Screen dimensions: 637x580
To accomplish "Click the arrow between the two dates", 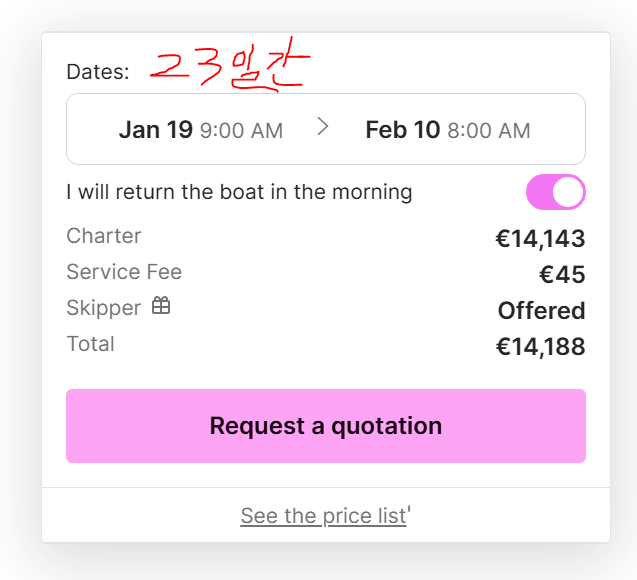I will (323, 127).
